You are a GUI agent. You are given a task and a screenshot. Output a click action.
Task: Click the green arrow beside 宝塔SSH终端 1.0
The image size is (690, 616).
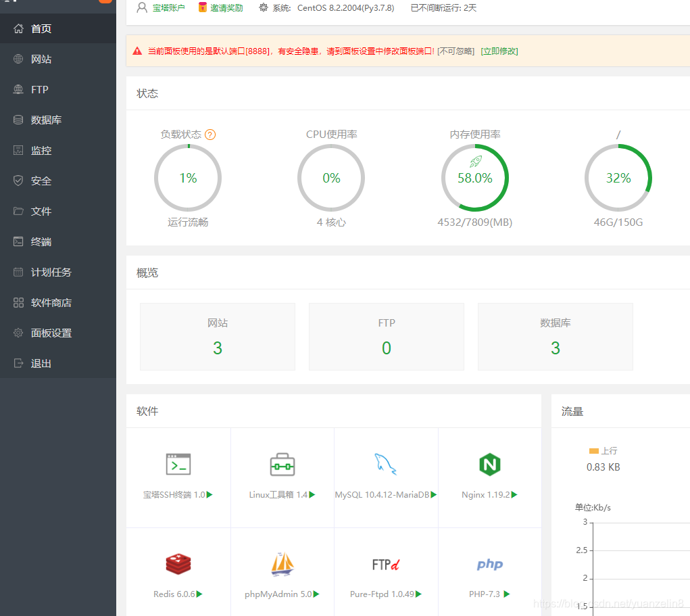click(x=210, y=495)
